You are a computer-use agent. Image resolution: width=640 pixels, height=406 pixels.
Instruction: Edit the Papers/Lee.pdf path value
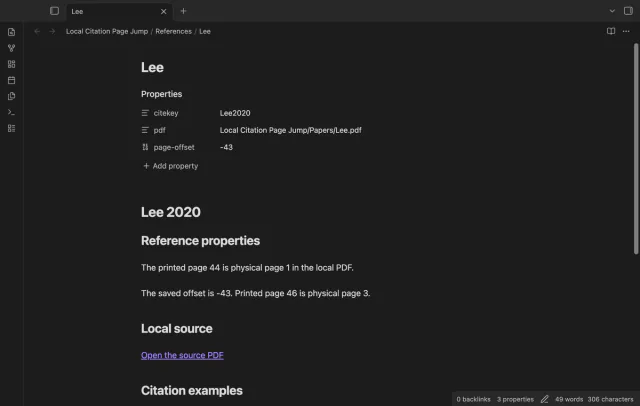coord(291,130)
